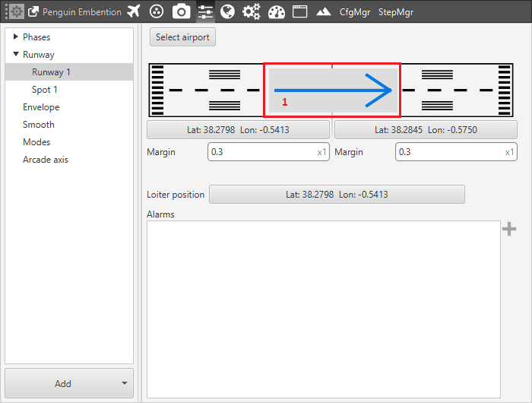The width and height of the screenshot is (532, 403).
Task: Open the gauge dashboard icon
Action: tap(277, 12)
